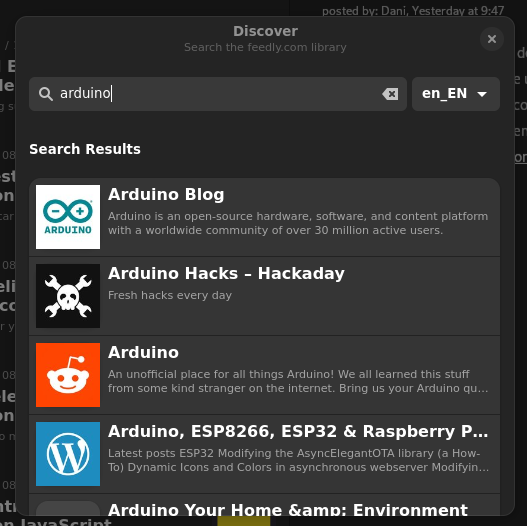Close the Discover dialog
This screenshot has width=527, height=526.
click(x=492, y=39)
